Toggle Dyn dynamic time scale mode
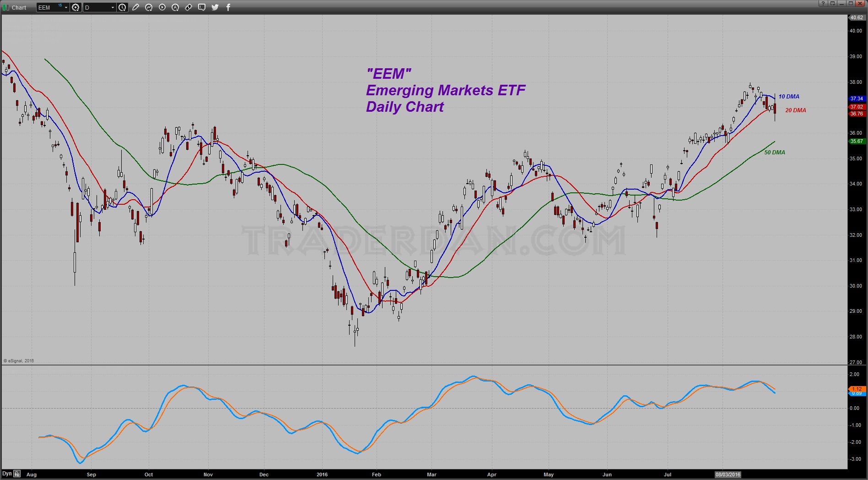 [x=7, y=474]
